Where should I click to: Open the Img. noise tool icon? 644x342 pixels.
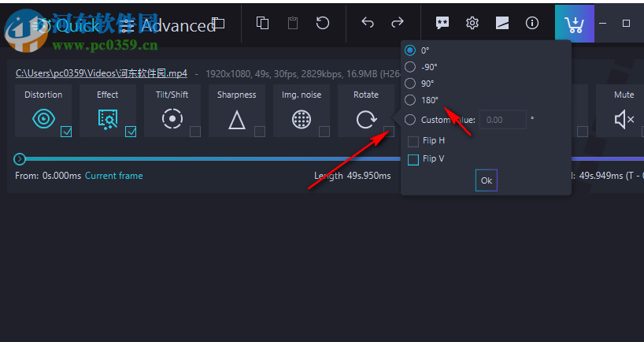pyautogui.click(x=301, y=120)
